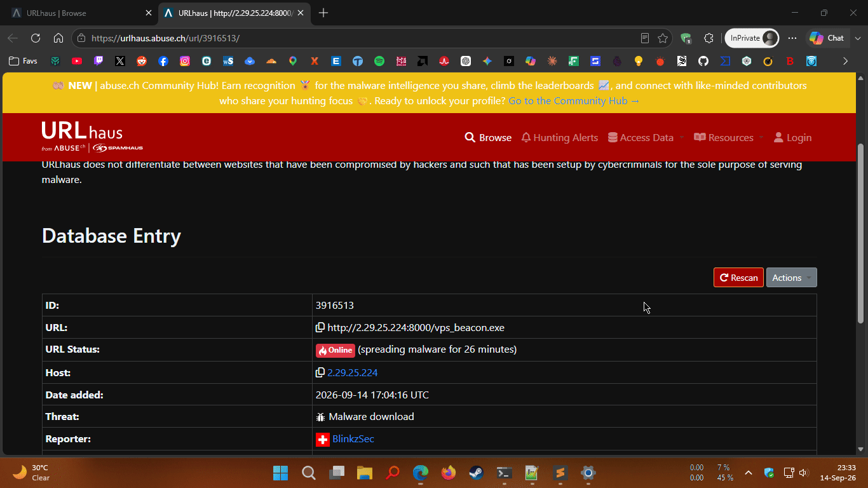Open the Copilot Chat button
Screen dimensions: 868x488
[827, 38]
